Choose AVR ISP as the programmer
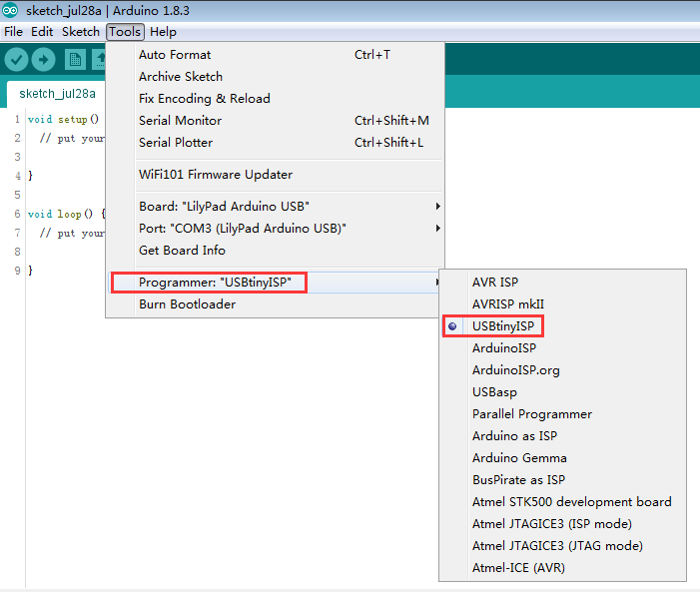This screenshot has width=700, height=592. (495, 283)
